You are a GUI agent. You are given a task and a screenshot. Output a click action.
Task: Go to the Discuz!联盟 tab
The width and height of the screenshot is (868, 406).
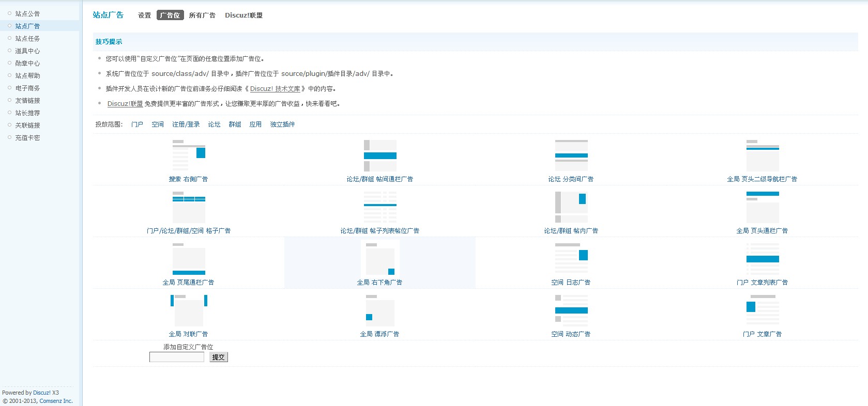(244, 15)
